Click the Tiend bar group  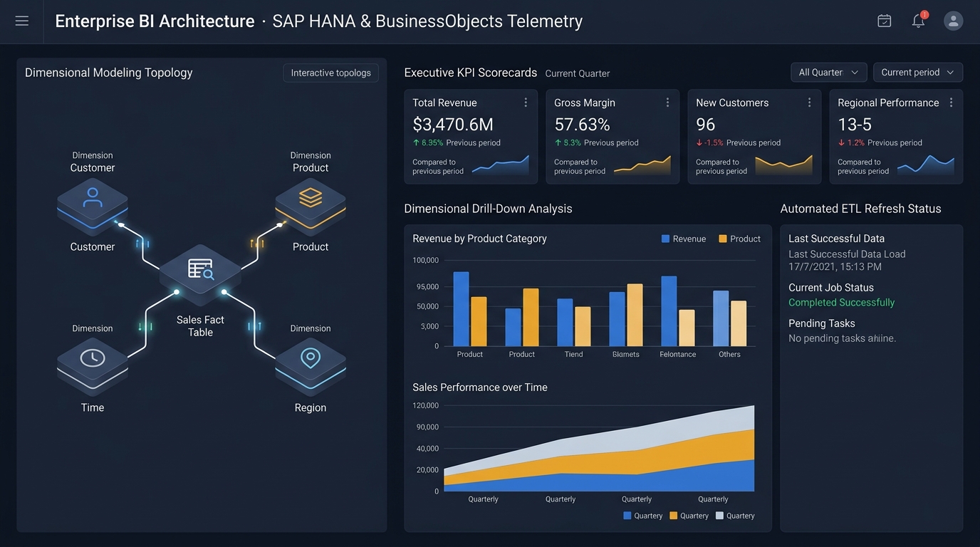coord(574,322)
